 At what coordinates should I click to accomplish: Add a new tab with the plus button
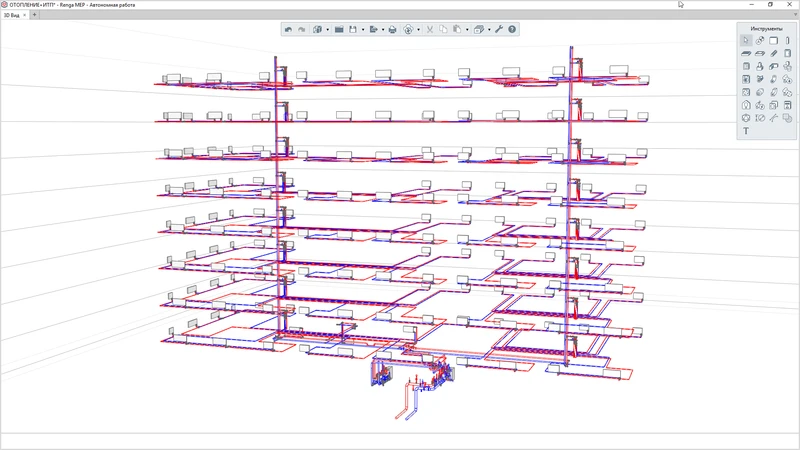click(x=35, y=15)
